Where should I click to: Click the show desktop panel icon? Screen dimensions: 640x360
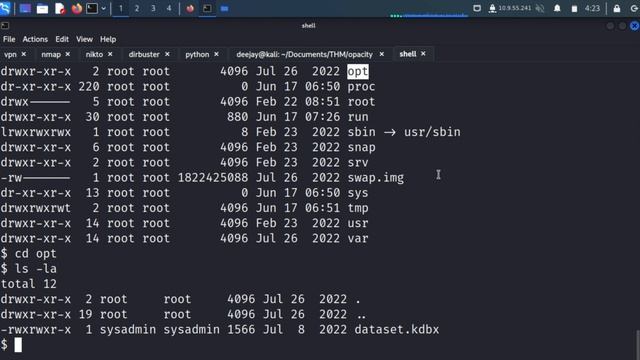pyautogui.click(x=25, y=9)
